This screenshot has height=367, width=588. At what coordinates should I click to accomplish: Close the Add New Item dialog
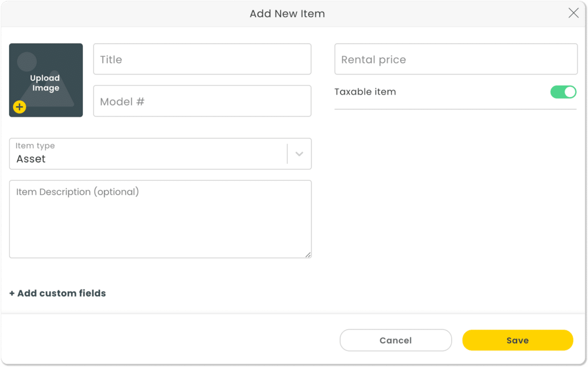[573, 13]
